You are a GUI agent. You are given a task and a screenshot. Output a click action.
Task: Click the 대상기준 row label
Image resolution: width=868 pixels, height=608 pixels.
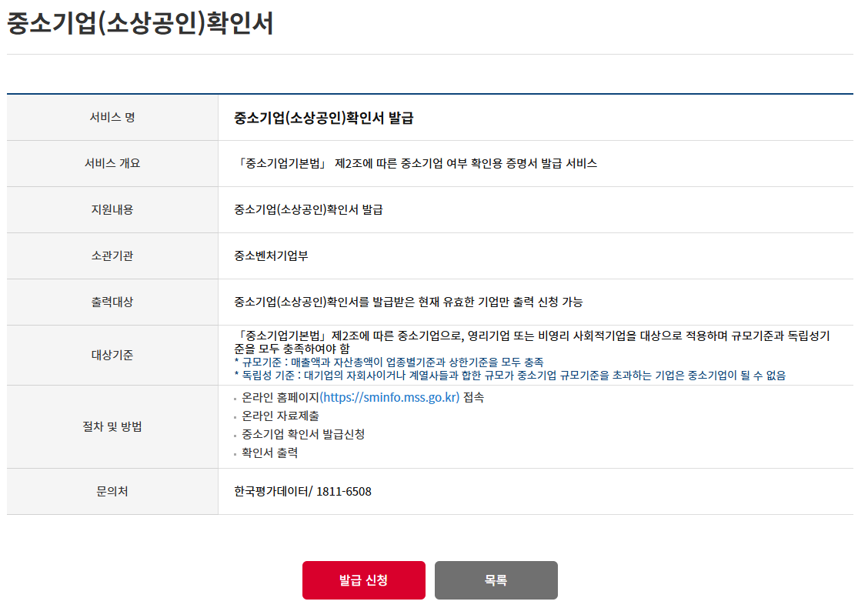click(x=112, y=356)
